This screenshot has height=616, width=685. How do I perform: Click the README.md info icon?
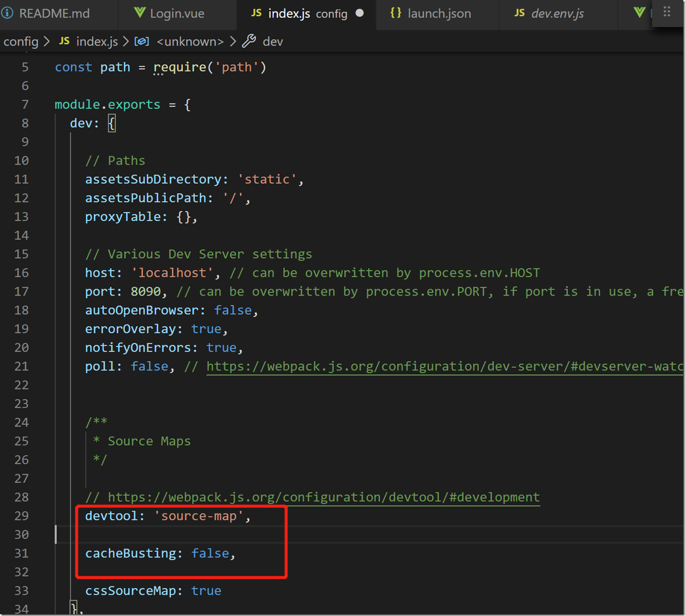(7, 13)
